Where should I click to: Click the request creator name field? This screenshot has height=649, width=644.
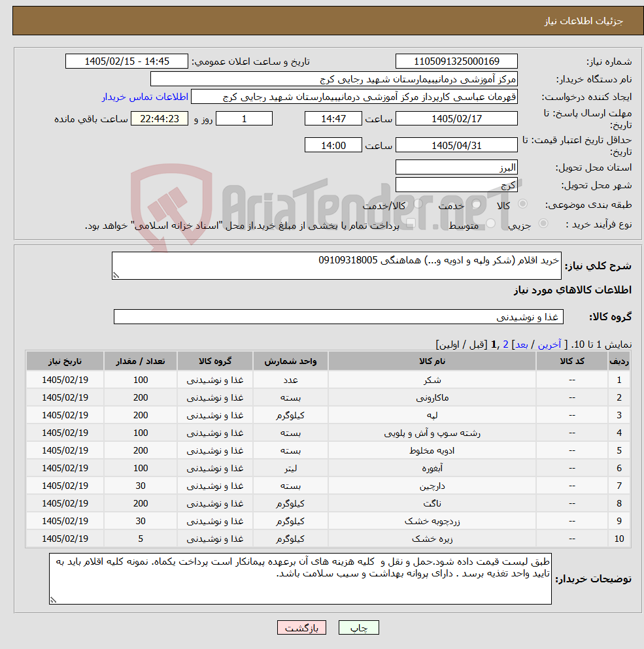(x=354, y=97)
